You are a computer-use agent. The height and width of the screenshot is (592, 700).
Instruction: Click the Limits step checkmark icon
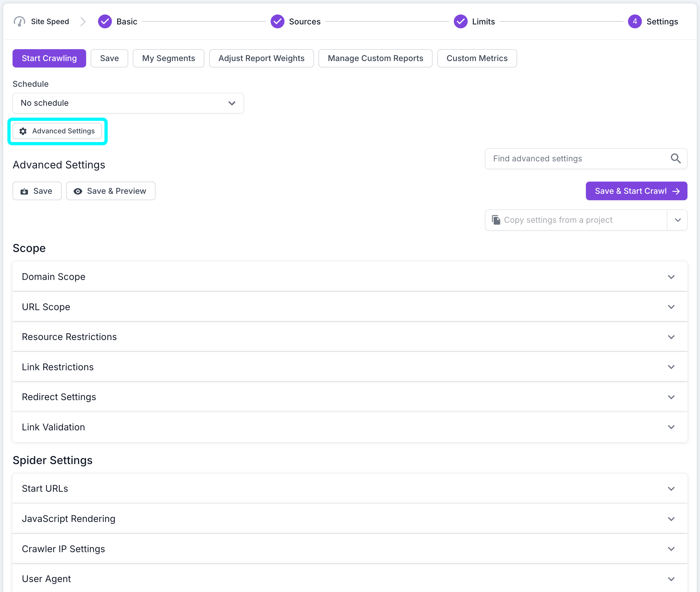[x=460, y=21]
